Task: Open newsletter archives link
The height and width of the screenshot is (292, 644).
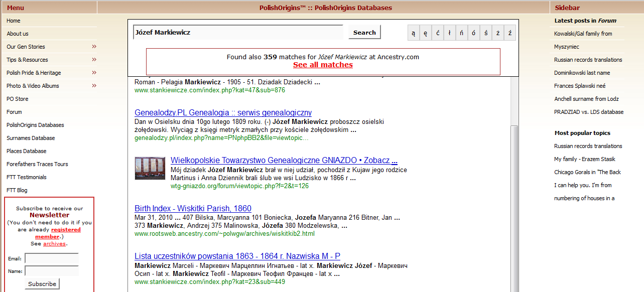Action: (54, 244)
